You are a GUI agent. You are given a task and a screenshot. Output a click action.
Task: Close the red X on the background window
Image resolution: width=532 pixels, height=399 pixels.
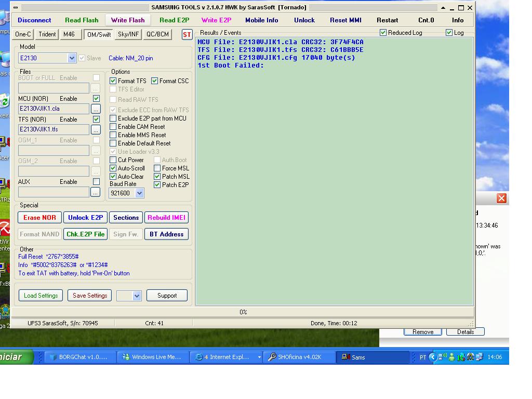pos(501,198)
